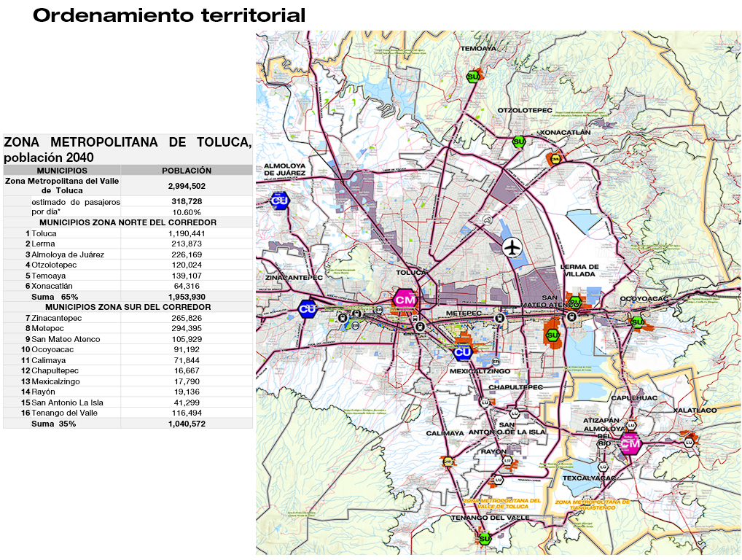Click the blue CU hexagon below Zinacantepec label

click(308, 310)
